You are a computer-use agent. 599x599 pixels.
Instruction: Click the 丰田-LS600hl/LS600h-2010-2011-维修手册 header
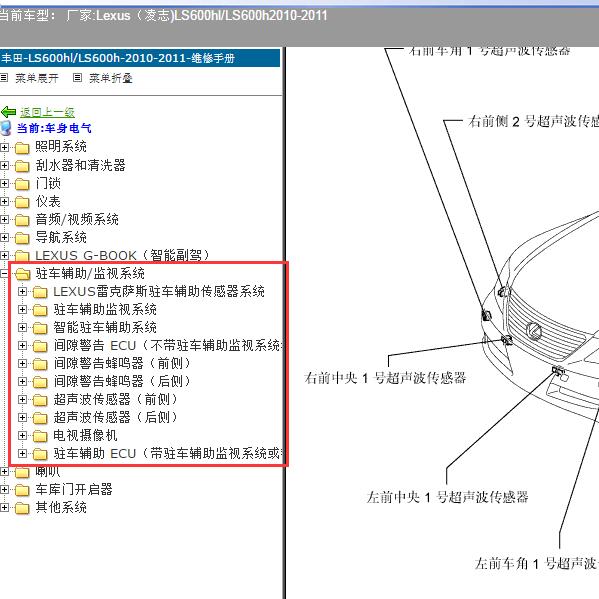point(140,58)
